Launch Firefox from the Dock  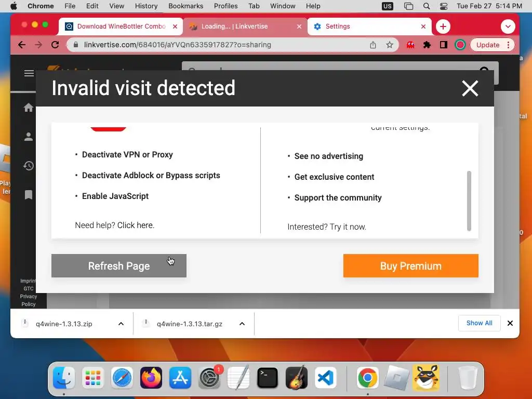151,378
